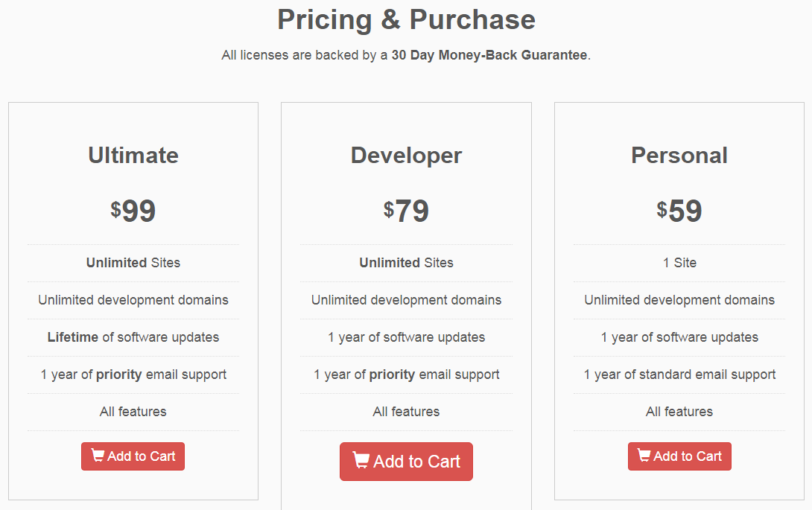Click the cart icon in Ultimate's button
The image size is (812, 510).
[x=98, y=456]
